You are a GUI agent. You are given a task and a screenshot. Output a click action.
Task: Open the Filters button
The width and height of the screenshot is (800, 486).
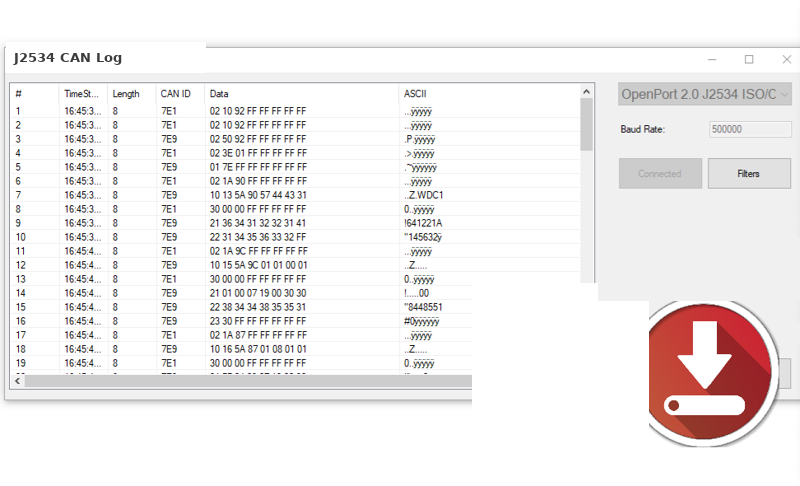coord(749,173)
